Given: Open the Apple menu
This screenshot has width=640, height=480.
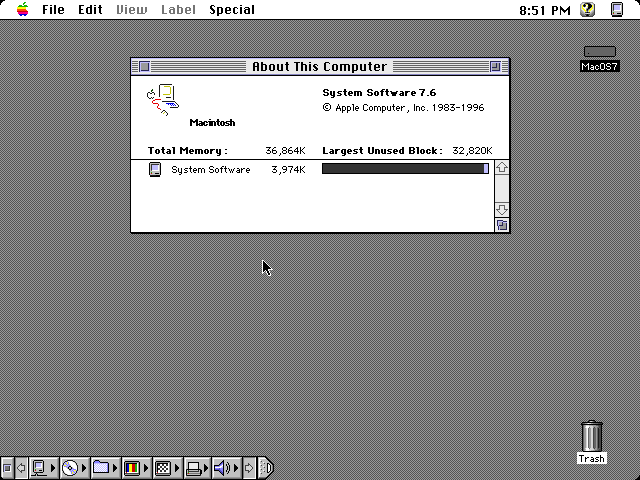Looking at the screenshot, I should [x=23, y=9].
